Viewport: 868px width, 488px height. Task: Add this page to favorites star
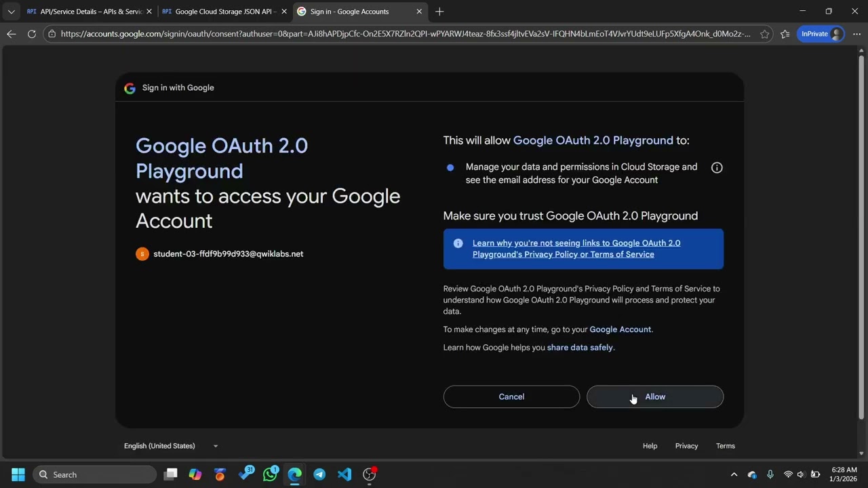coord(764,34)
